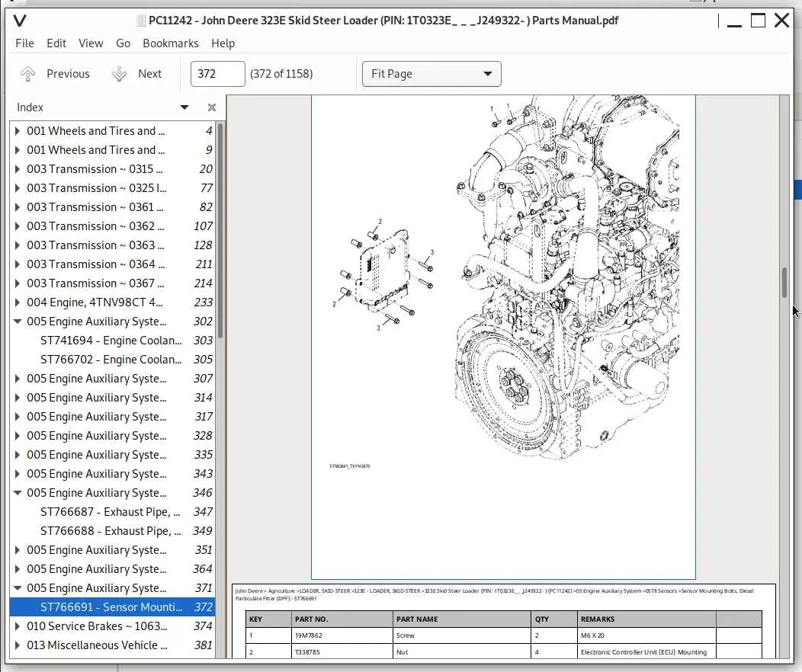Maximize the PDF viewer window
The image size is (802, 672).
coord(758,21)
